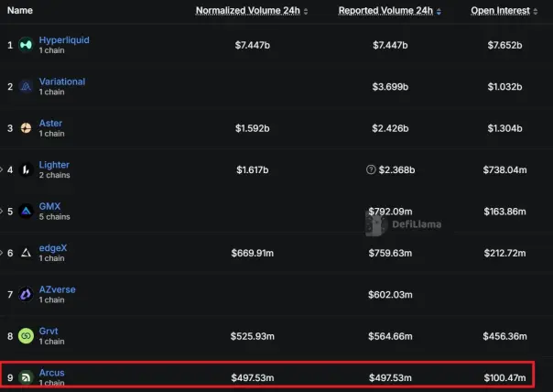This screenshot has width=553, height=392.
Task: Select AZverse reported volume $602.03m
Action: tap(390, 295)
